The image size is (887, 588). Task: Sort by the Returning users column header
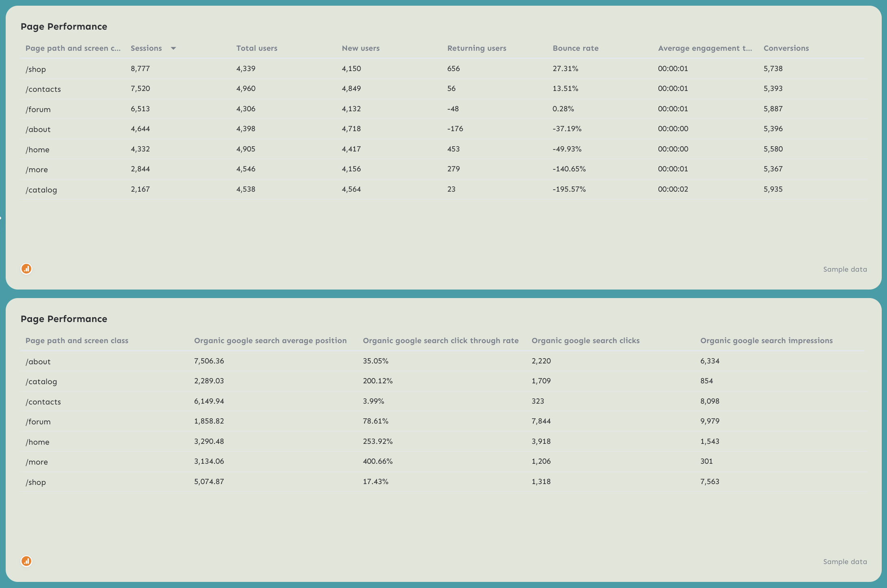(x=476, y=48)
